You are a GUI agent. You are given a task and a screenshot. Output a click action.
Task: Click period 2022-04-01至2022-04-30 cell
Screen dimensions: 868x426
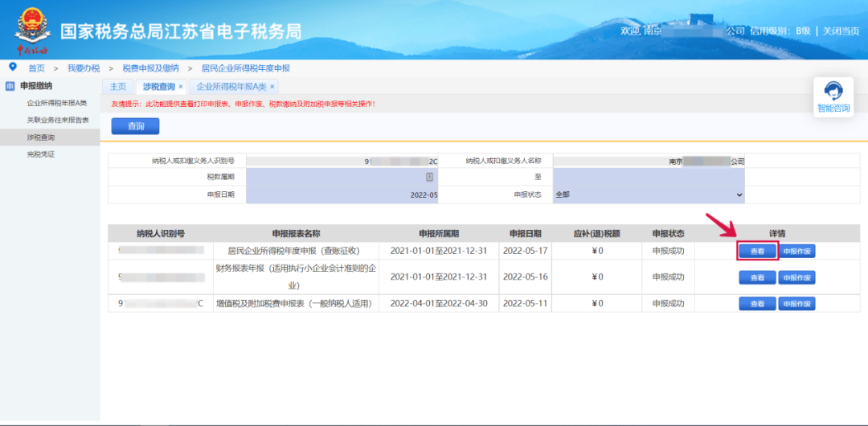point(439,304)
